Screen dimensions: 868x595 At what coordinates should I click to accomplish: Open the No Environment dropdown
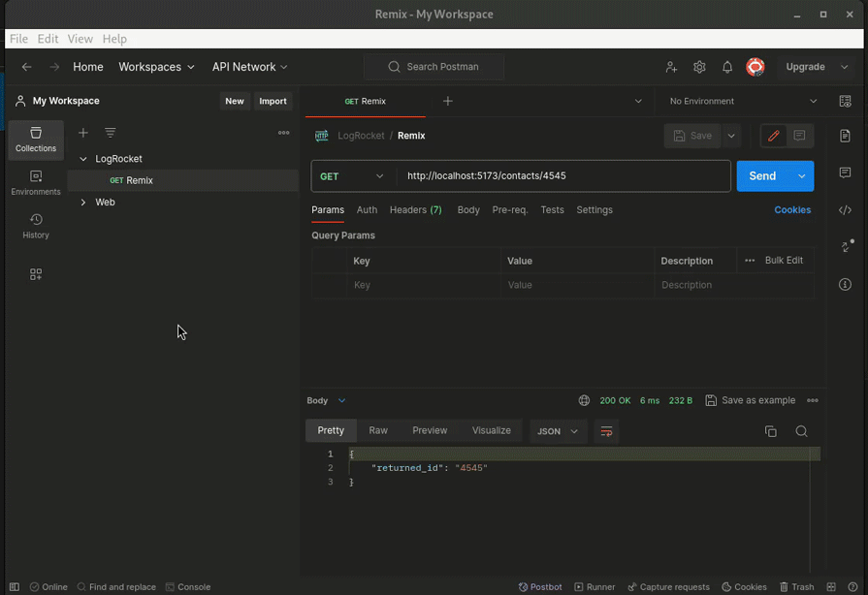(701, 101)
